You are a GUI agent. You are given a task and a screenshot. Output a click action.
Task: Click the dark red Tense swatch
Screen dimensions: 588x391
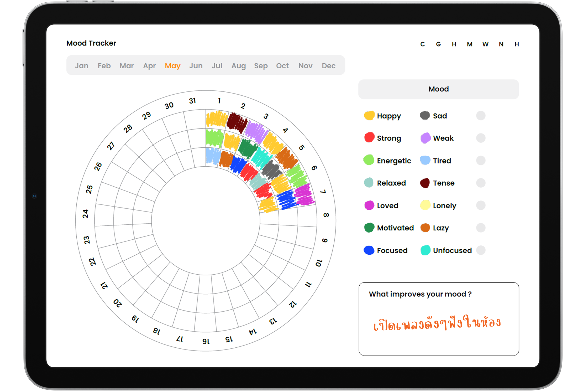(425, 183)
